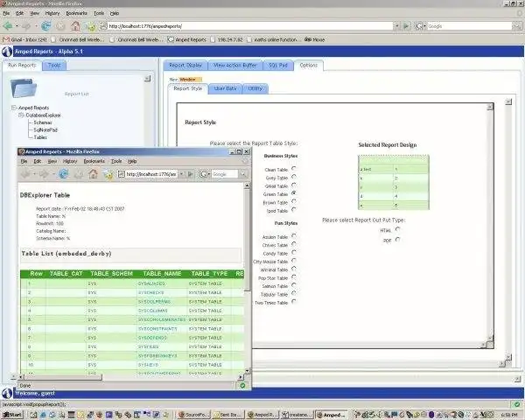Viewport: 525px width, 420px height.
Task: Switch to Utility tab
Action: coord(255,88)
